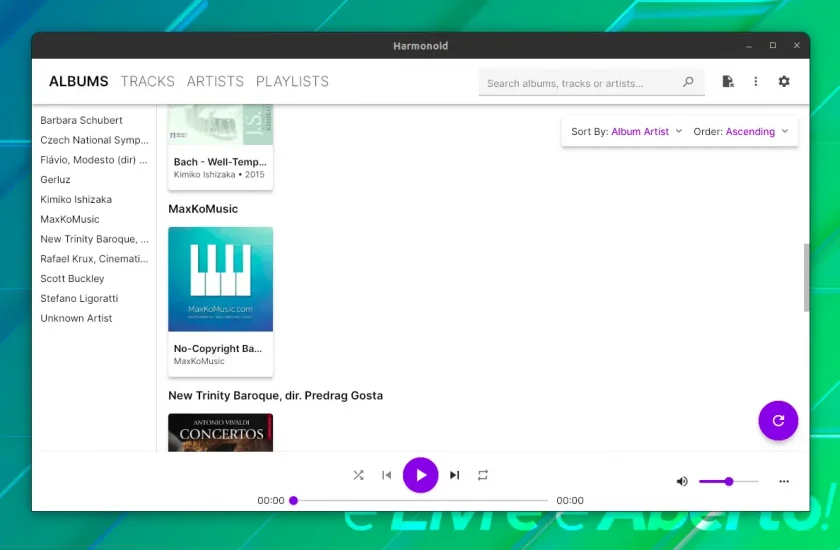The height and width of the screenshot is (550, 840).
Task: Open the vertical three-dots menu in header
Action: pos(755,81)
